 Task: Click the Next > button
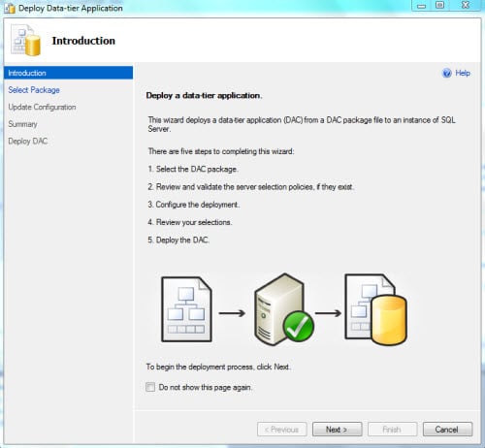[x=337, y=430]
